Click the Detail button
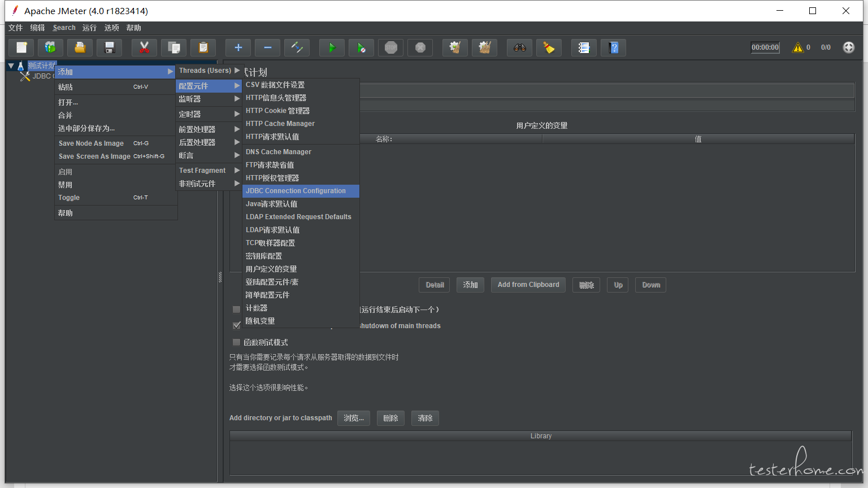 (435, 285)
